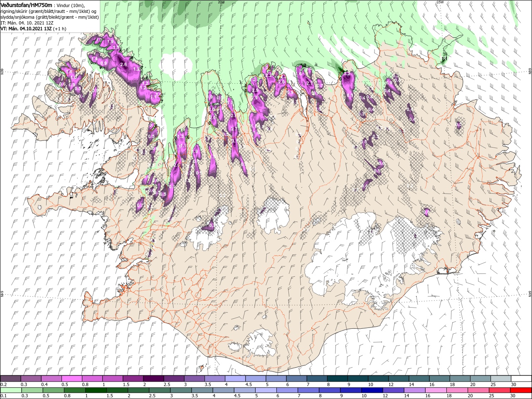Select upper legend dark purple swatch between 2 and 2.5
Image resolution: width=532 pixels, height=399 pixels.
click(153, 379)
